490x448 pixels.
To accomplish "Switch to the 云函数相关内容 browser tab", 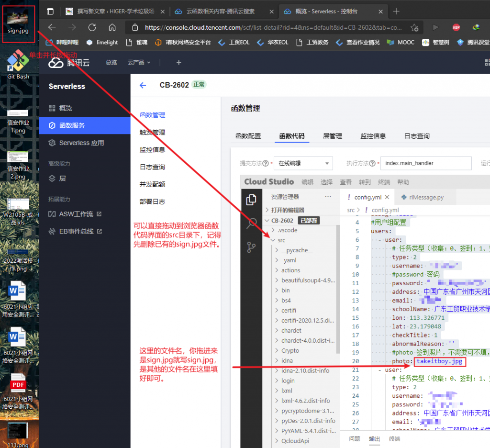I will [x=224, y=11].
